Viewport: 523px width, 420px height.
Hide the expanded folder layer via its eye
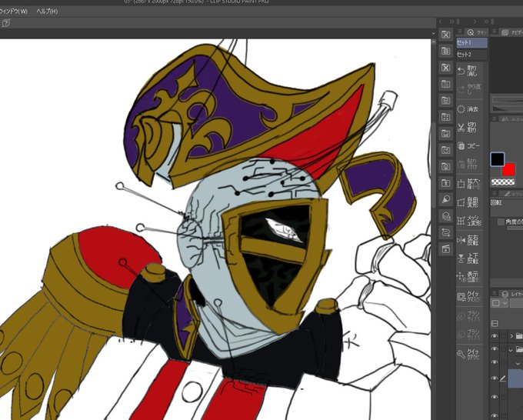pyautogui.click(x=495, y=349)
